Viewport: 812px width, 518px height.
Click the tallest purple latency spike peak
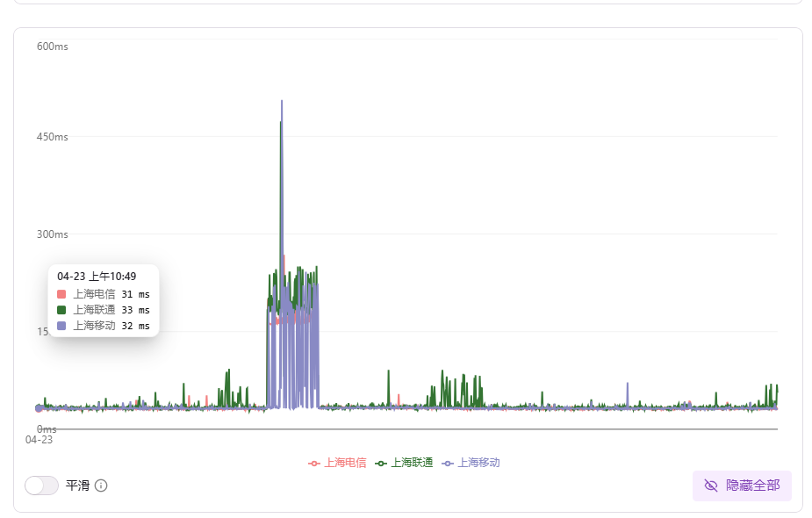[282, 101]
